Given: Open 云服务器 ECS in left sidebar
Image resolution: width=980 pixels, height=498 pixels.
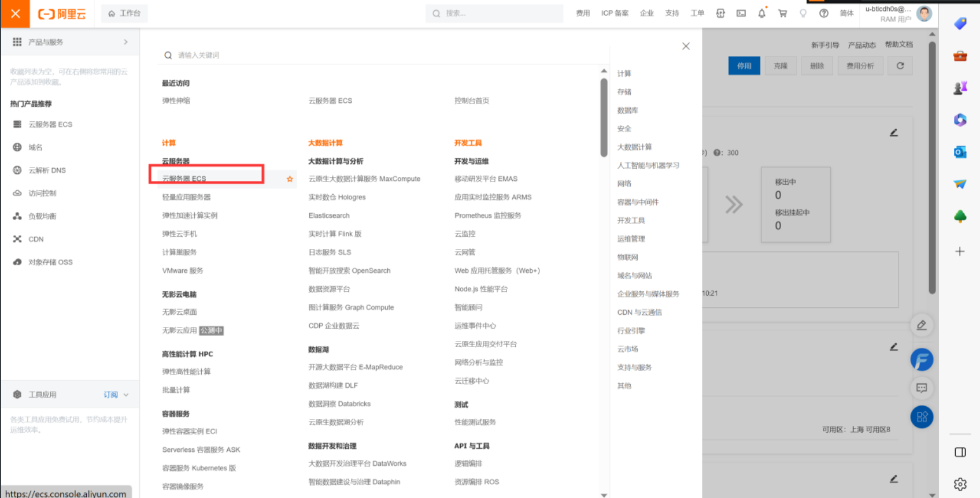Looking at the screenshot, I should point(50,124).
